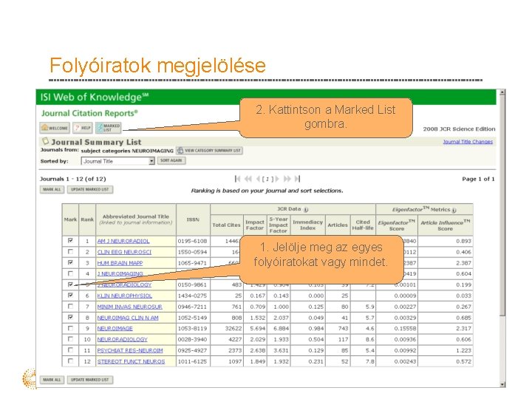
Task: Open the J NEUROIMAGING journal link
Action: [120, 273]
